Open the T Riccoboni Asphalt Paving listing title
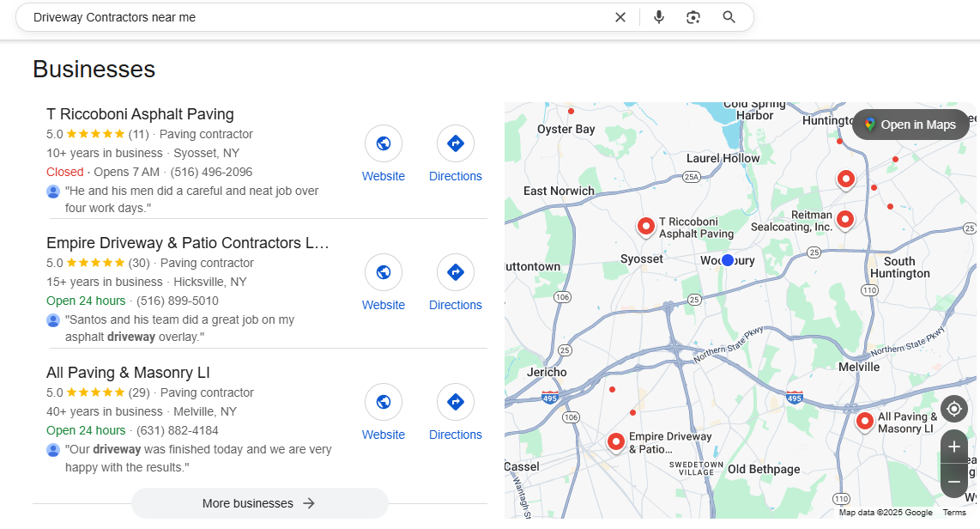Screen dimensions: 980x529 [x=140, y=114]
